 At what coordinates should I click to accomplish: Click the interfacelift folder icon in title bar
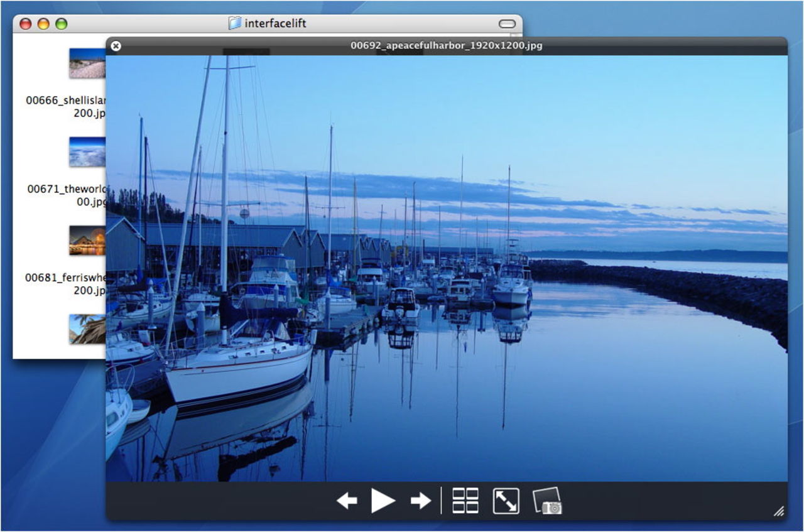coord(235,24)
